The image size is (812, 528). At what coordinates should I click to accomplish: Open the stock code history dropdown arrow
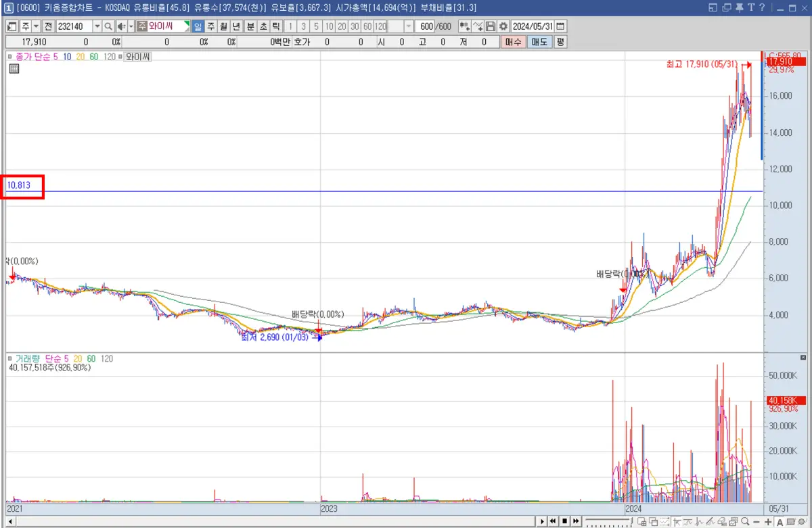pyautogui.click(x=97, y=26)
